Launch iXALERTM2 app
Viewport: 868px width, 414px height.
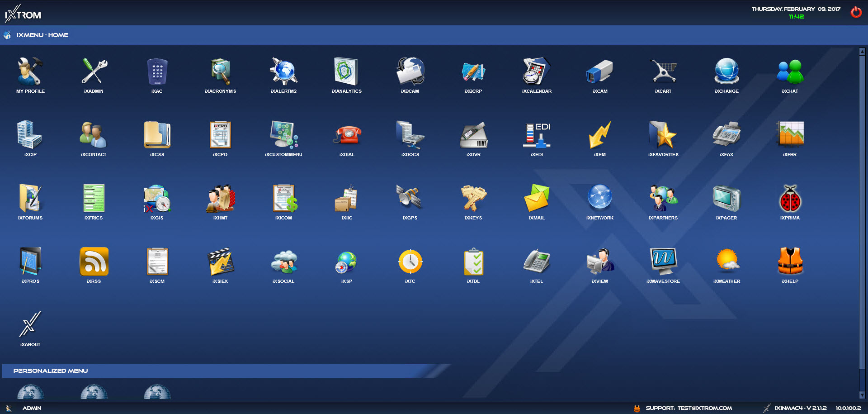click(x=283, y=71)
